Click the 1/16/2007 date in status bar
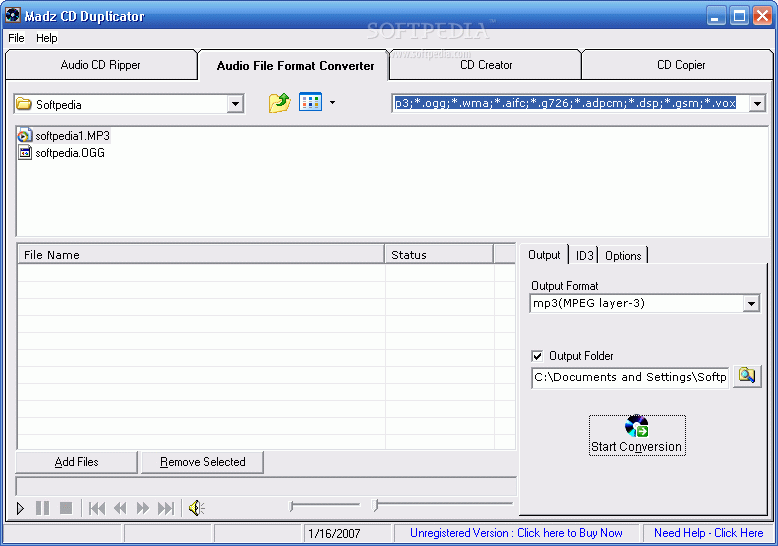 coord(334,534)
